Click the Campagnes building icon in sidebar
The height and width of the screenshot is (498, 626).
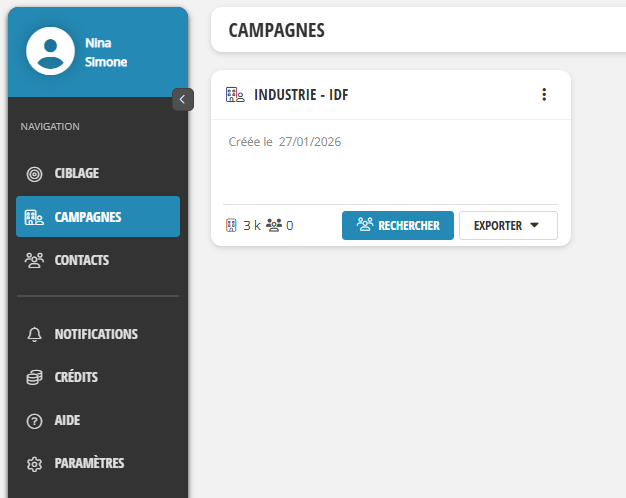(34, 217)
